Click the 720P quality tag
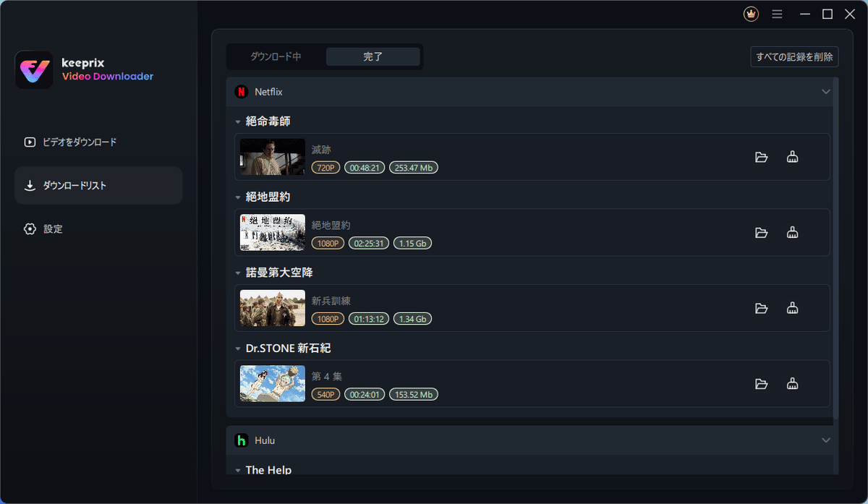The width and height of the screenshot is (868, 504). 325,168
